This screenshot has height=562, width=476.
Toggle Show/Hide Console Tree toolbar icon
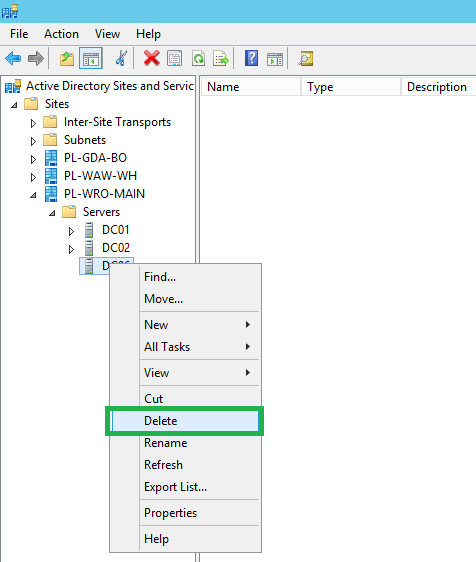tap(91, 58)
